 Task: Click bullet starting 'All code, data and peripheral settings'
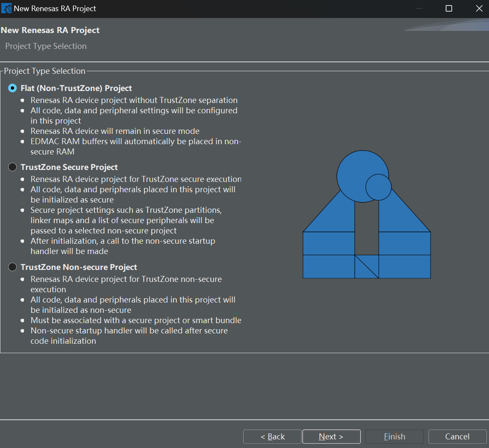tap(134, 116)
